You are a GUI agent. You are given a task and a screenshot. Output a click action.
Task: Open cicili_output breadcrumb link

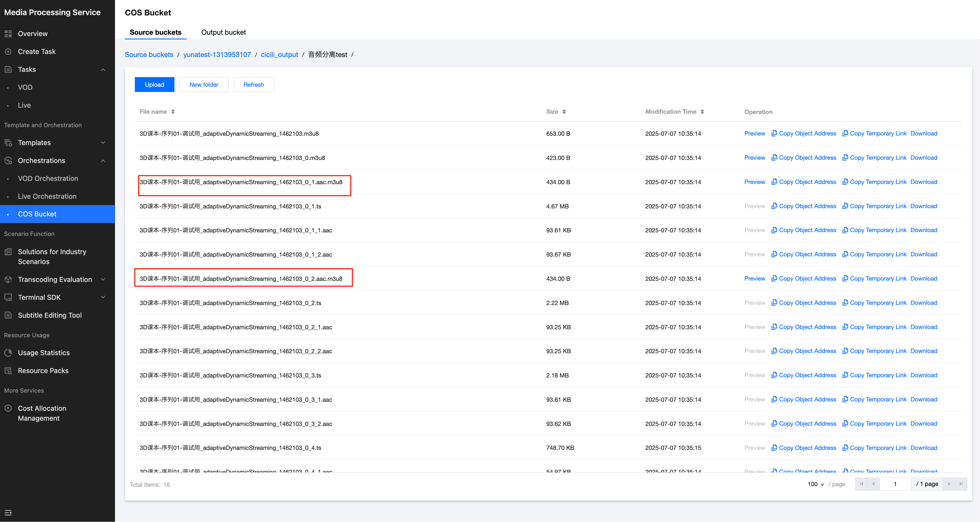pyautogui.click(x=279, y=55)
